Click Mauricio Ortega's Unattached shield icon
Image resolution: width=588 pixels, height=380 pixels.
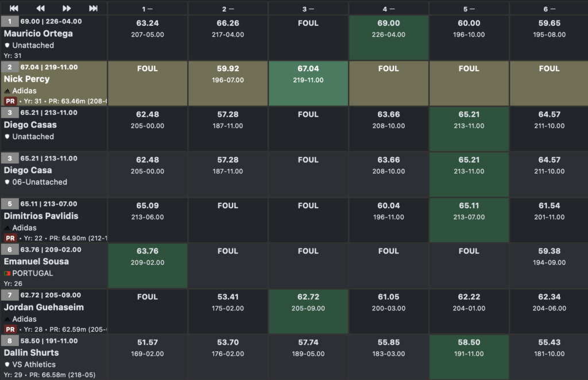click(x=7, y=45)
